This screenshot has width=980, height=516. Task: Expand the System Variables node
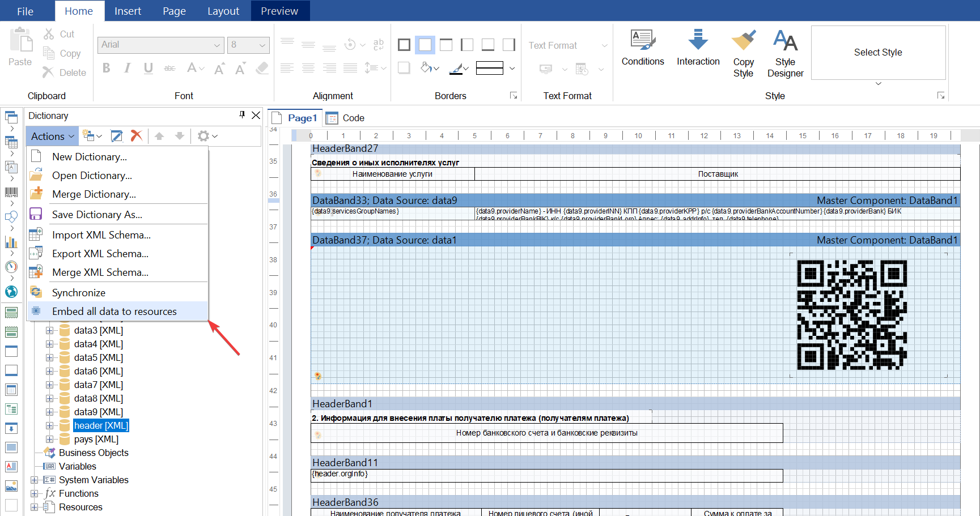pyautogui.click(x=34, y=480)
